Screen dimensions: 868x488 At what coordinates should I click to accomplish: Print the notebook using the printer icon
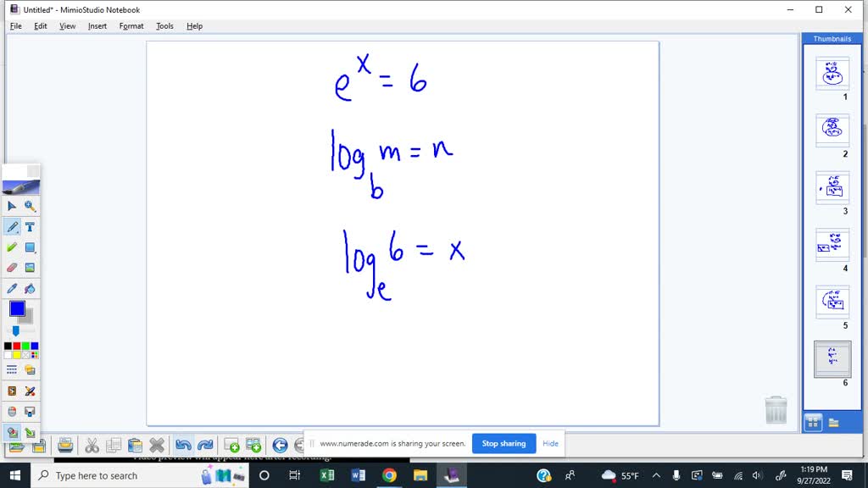(x=66, y=444)
